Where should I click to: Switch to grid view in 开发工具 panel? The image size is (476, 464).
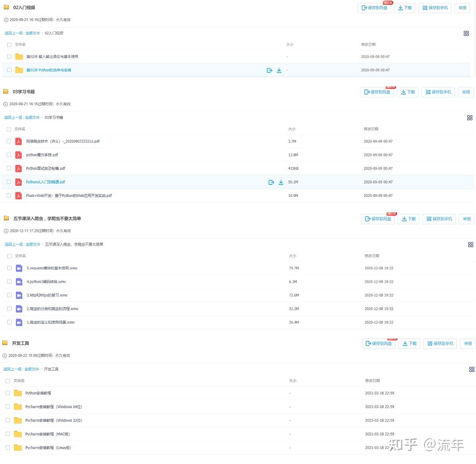click(472, 370)
